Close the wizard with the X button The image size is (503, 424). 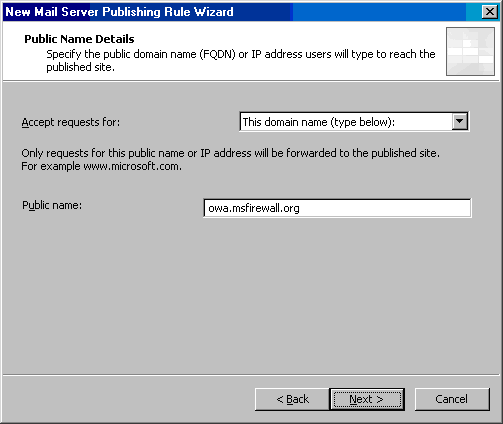click(x=490, y=12)
